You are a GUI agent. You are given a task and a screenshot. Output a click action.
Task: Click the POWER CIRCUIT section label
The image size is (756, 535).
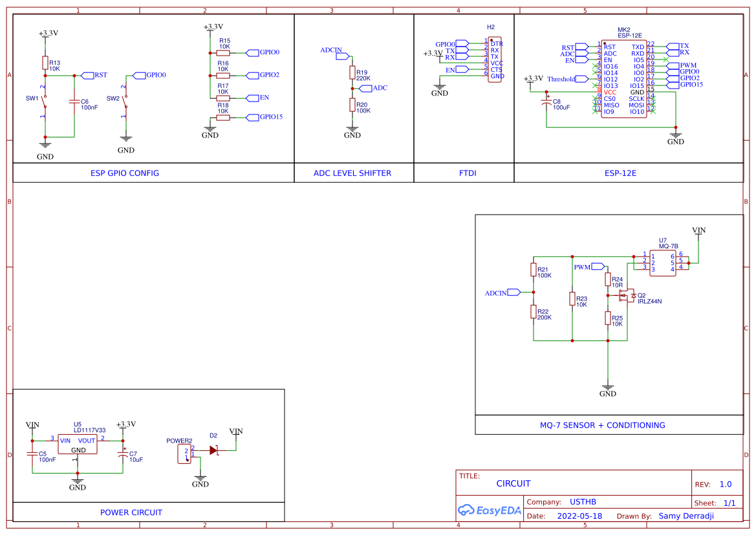131,512
